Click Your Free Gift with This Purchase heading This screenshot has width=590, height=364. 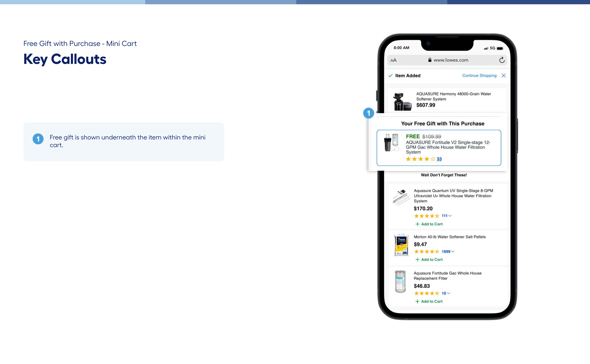click(443, 124)
